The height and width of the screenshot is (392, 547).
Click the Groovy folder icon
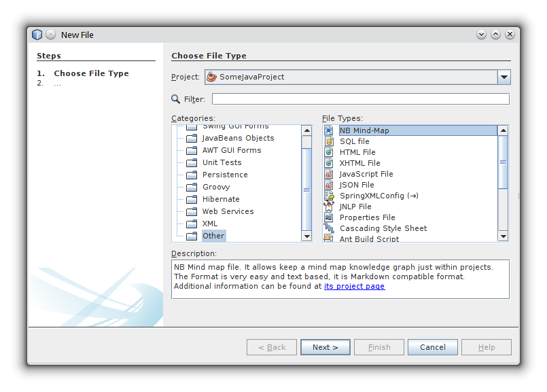point(192,188)
